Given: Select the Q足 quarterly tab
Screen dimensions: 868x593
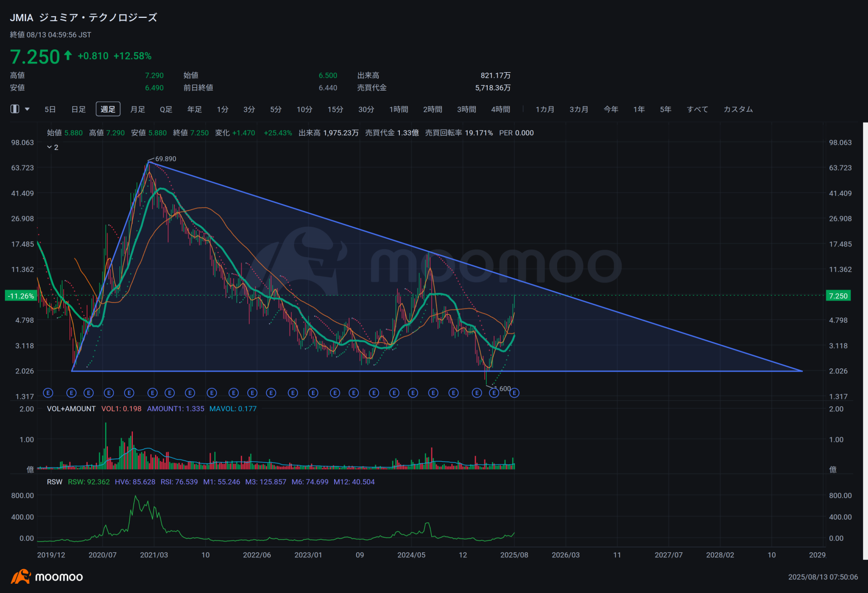Looking at the screenshot, I should click(166, 109).
